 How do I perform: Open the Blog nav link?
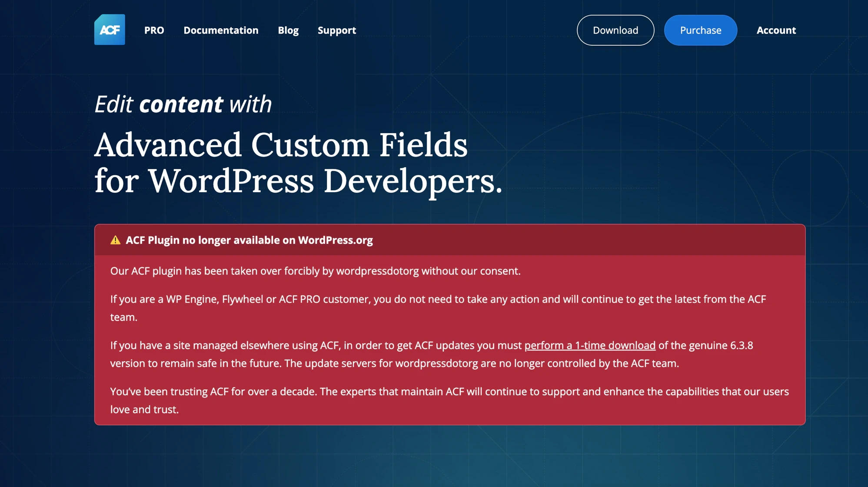click(288, 30)
